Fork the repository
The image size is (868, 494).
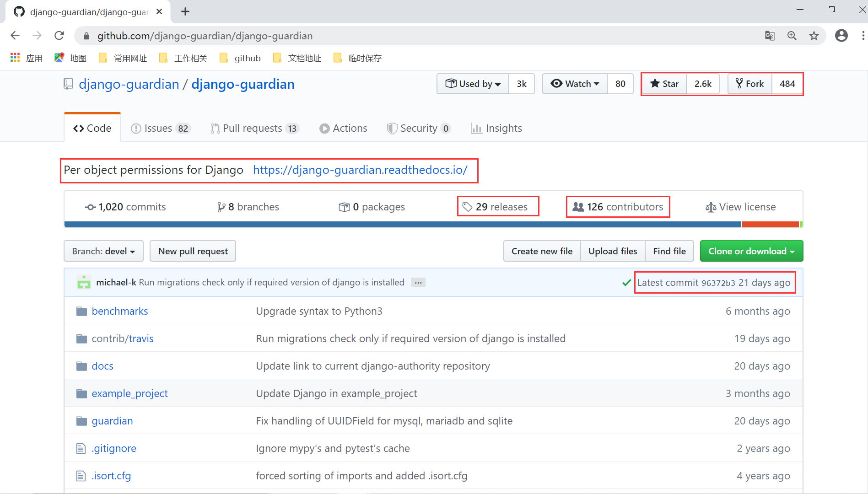[x=749, y=84]
